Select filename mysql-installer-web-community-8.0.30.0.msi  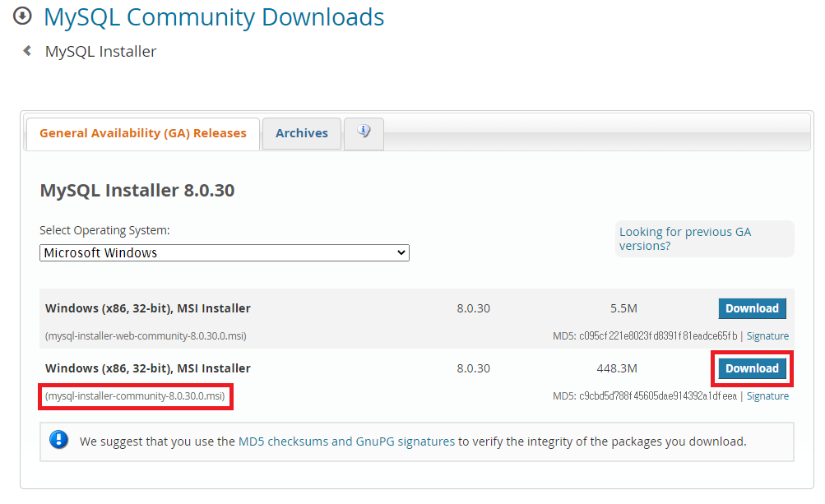click(146, 335)
